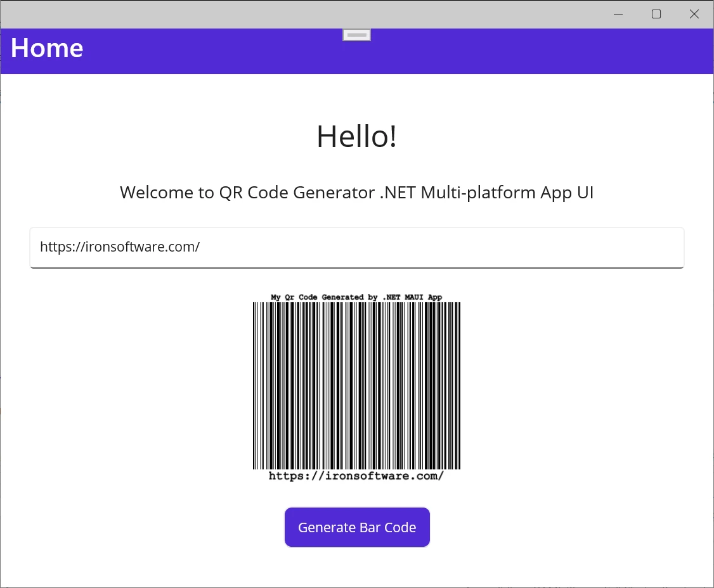Click the Welcome to QR Code Generator label

(x=249, y=193)
